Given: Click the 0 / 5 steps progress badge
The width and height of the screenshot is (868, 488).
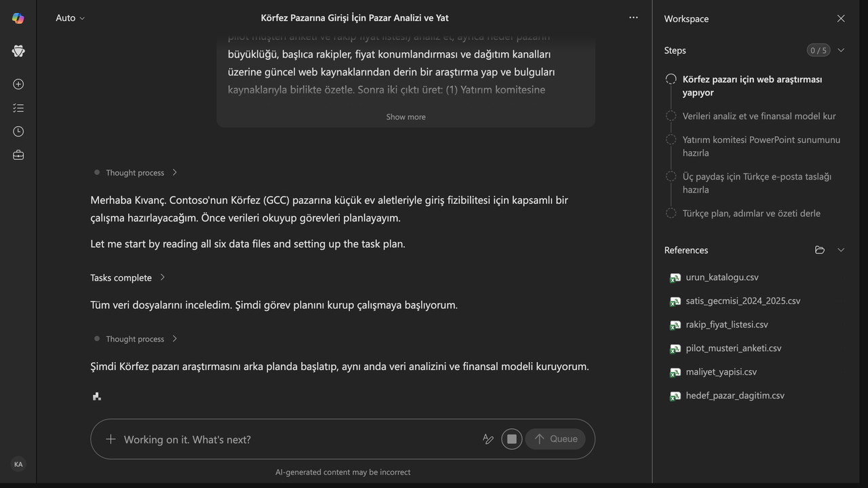Looking at the screenshot, I should tap(818, 50).
